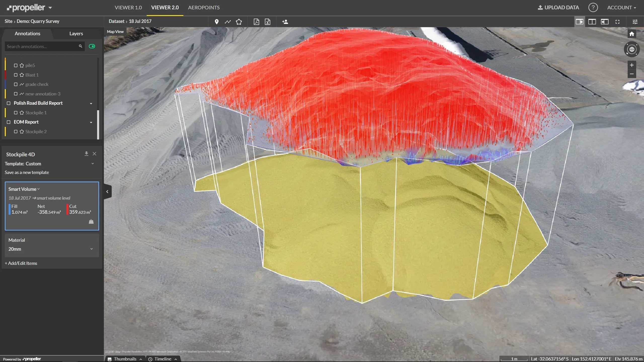Open the AEROPOINTS tab
Viewport: 644px width, 362px height.
pos(204,8)
